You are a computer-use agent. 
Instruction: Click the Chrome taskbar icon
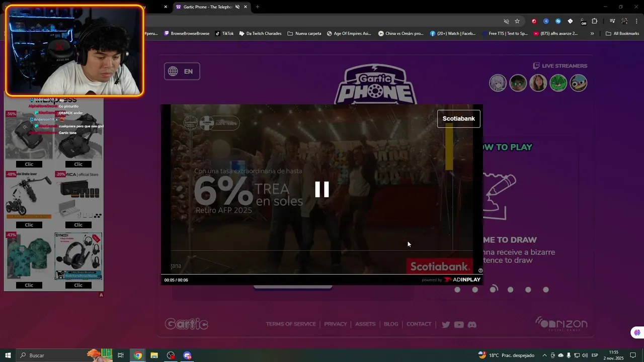[x=138, y=355]
